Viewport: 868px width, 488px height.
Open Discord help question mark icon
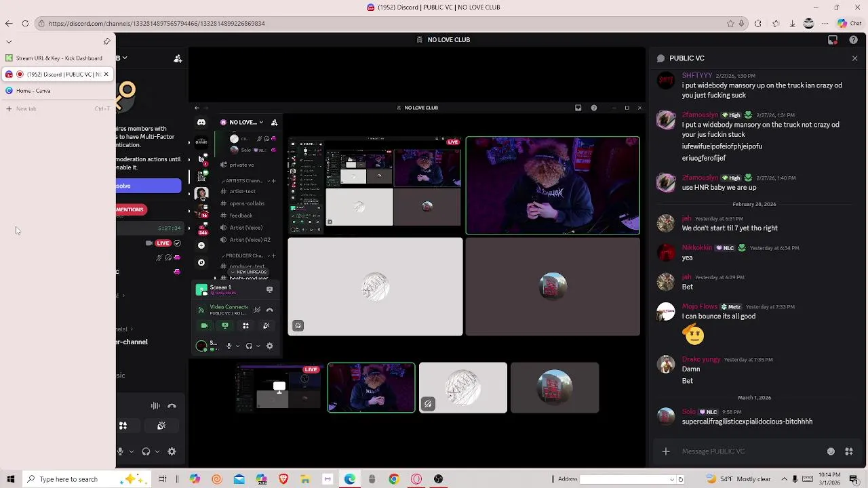click(x=853, y=40)
